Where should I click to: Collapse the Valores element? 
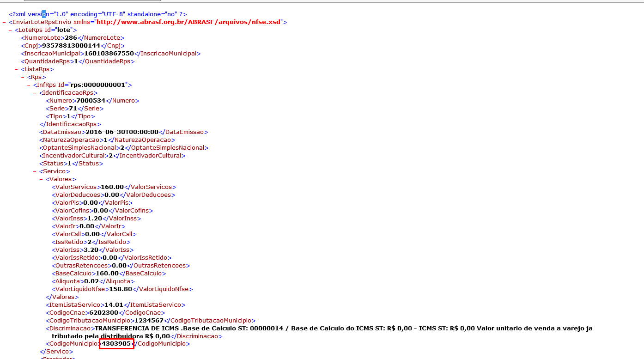41,179
